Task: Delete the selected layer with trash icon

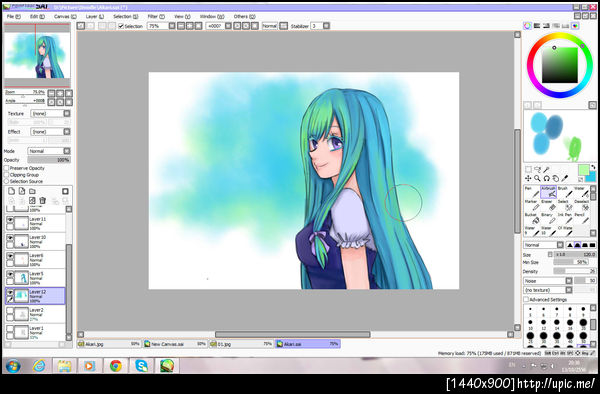Action: tap(43, 200)
